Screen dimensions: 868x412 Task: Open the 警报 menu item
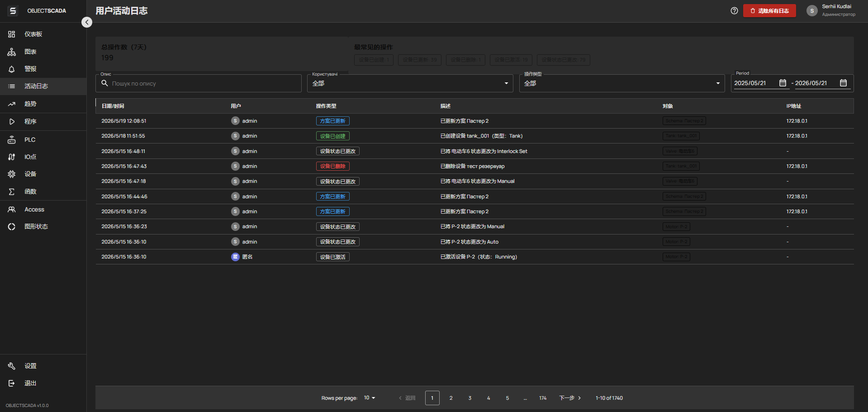(x=43, y=69)
